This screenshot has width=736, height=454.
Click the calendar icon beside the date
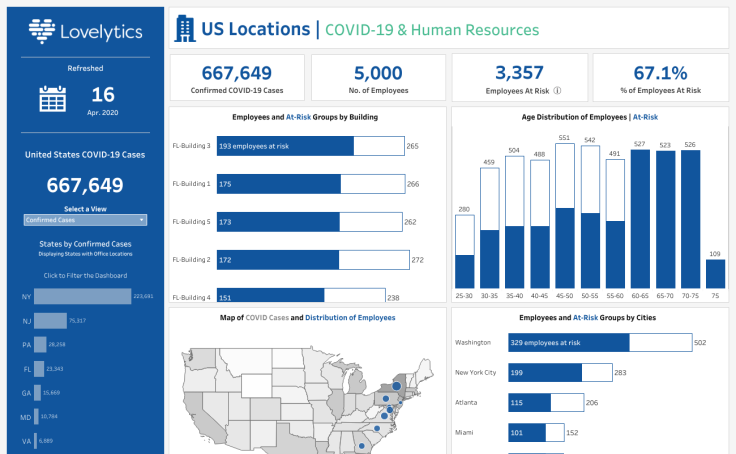coord(52,98)
